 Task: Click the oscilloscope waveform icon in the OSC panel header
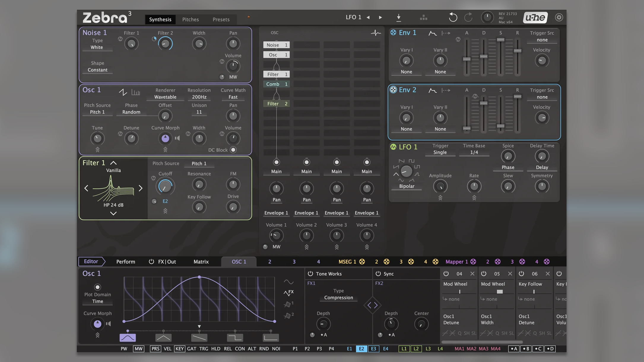tap(376, 33)
